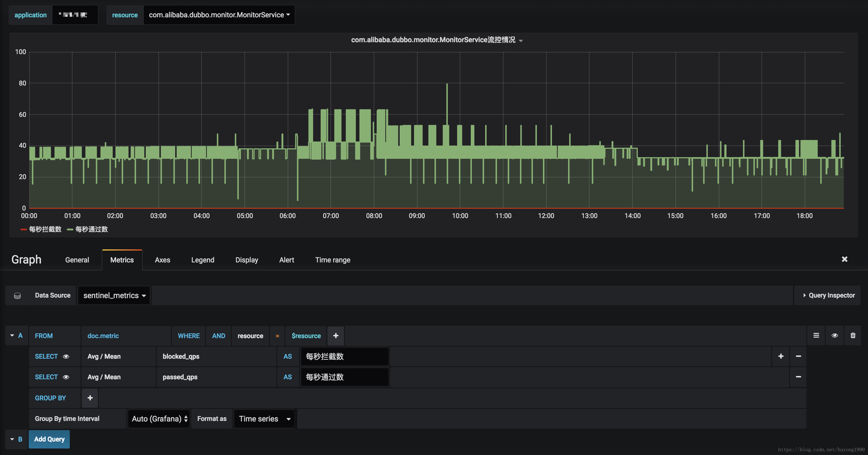Open the Time range tab
This screenshot has width=868, height=455.
tap(333, 260)
